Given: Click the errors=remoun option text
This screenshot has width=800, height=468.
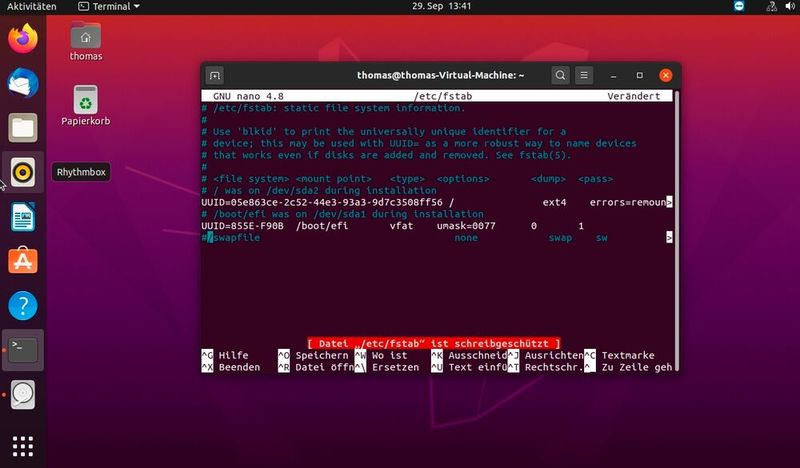Looking at the screenshot, I should [628, 203].
